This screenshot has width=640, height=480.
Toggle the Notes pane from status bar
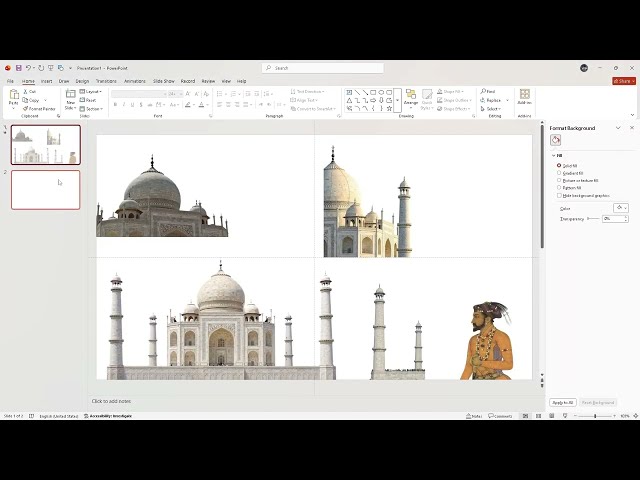(x=474, y=416)
